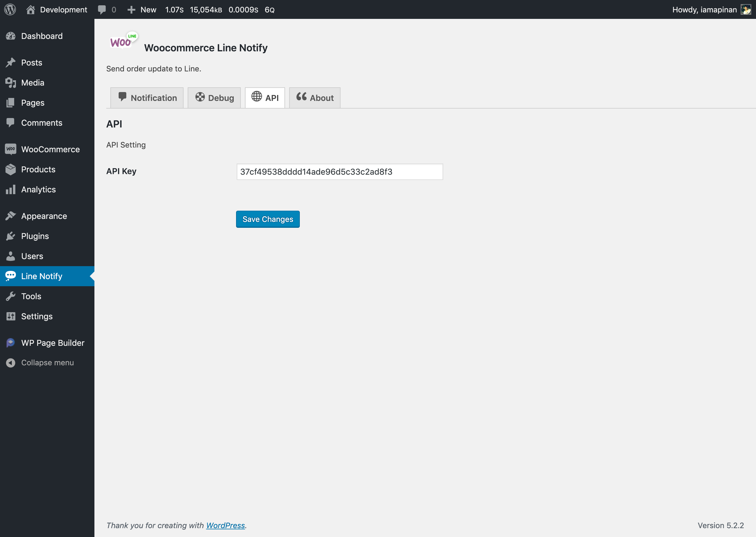Open Dashboard in sidebar menu
Viewport: 756px width, 537px height.
[x=42, y=36]
